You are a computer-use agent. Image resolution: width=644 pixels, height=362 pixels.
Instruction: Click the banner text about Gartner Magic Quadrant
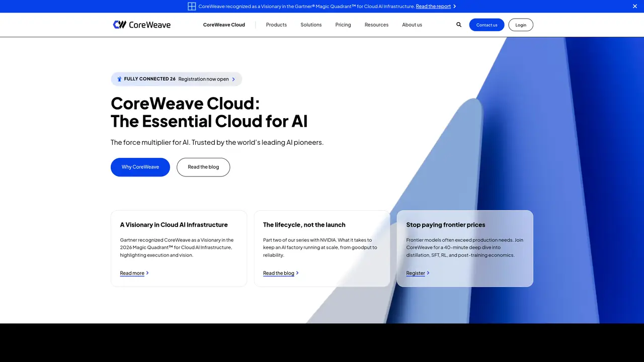[306, 7]
